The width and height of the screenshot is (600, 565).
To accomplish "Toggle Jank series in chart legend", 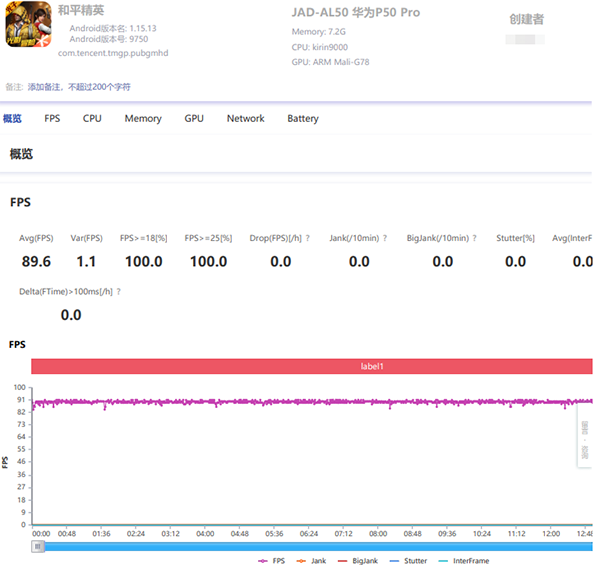I will click(312, 561).
